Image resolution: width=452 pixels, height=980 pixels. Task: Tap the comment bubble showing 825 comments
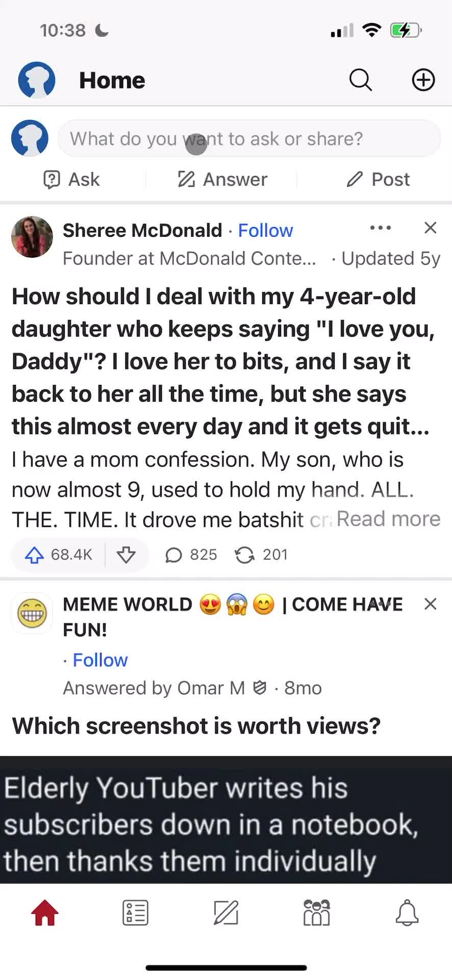pos(190,555)
